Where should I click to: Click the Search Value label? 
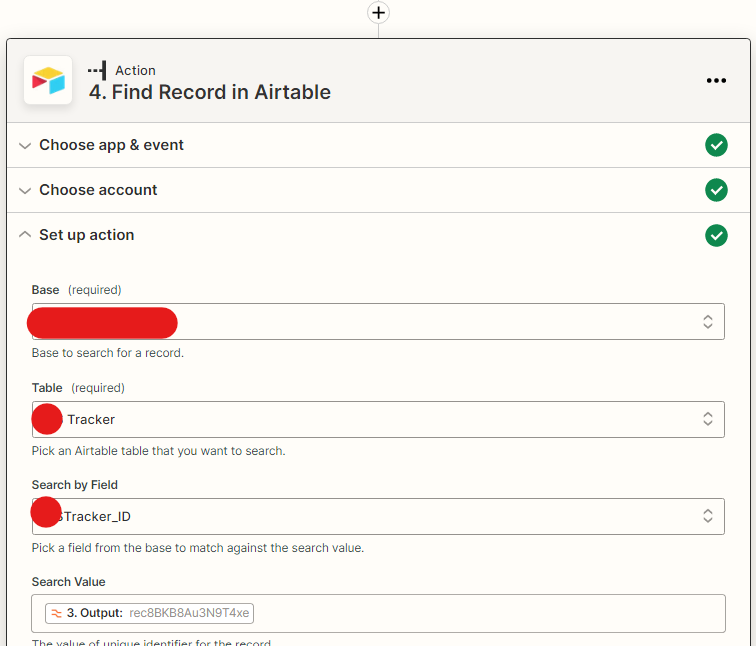point(68,582)
